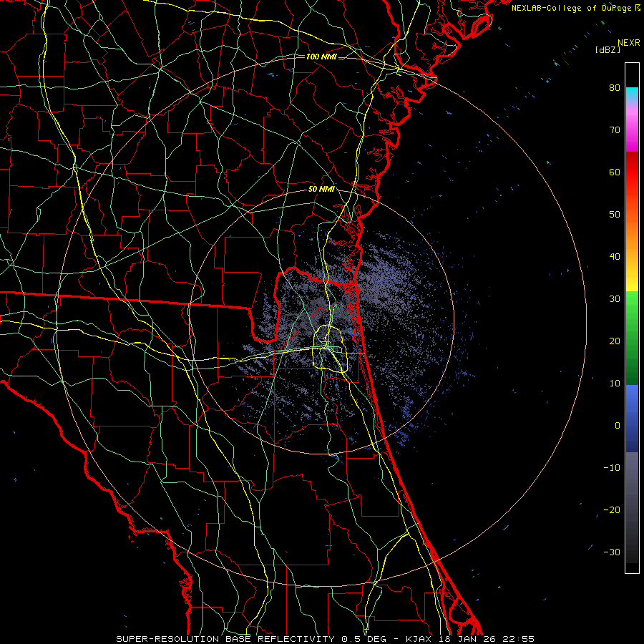
Task: Click the -10 value on the dBZ scale
Action: click(x=612, y=468)
